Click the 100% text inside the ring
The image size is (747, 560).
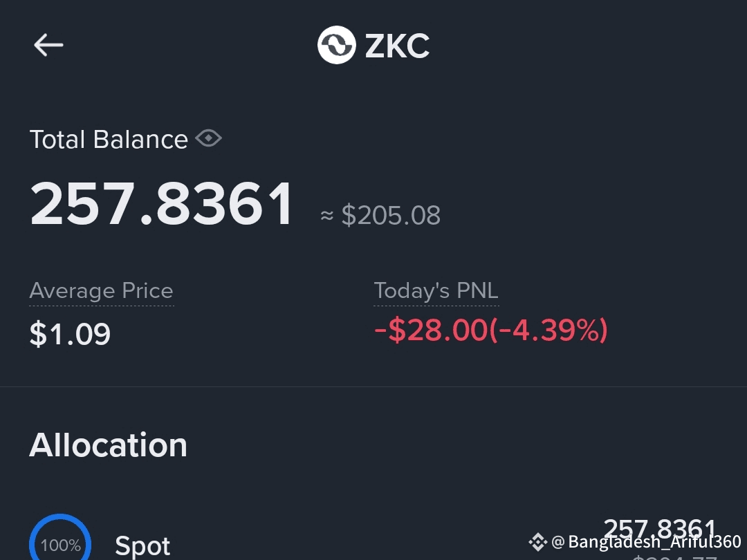[x=60, y=545]
